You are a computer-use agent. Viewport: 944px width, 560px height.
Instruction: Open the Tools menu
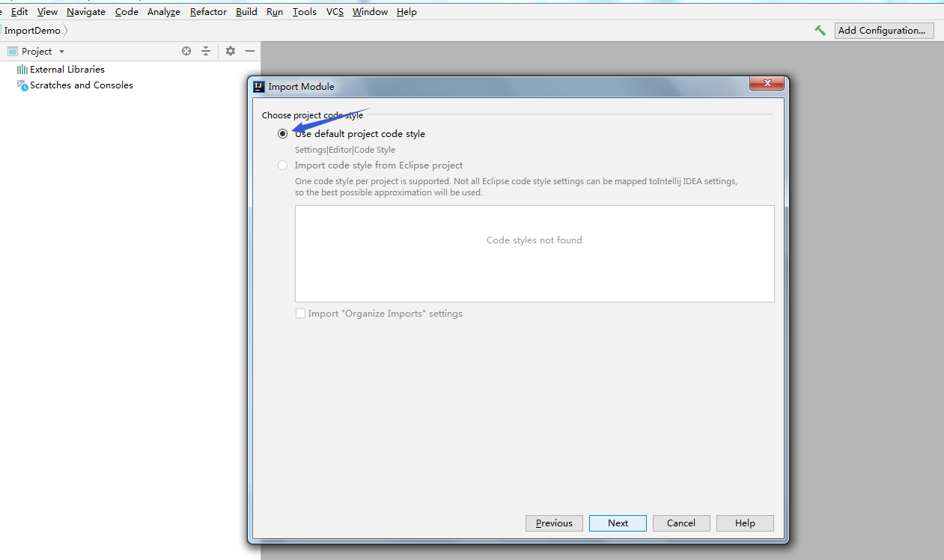(305, 12)
